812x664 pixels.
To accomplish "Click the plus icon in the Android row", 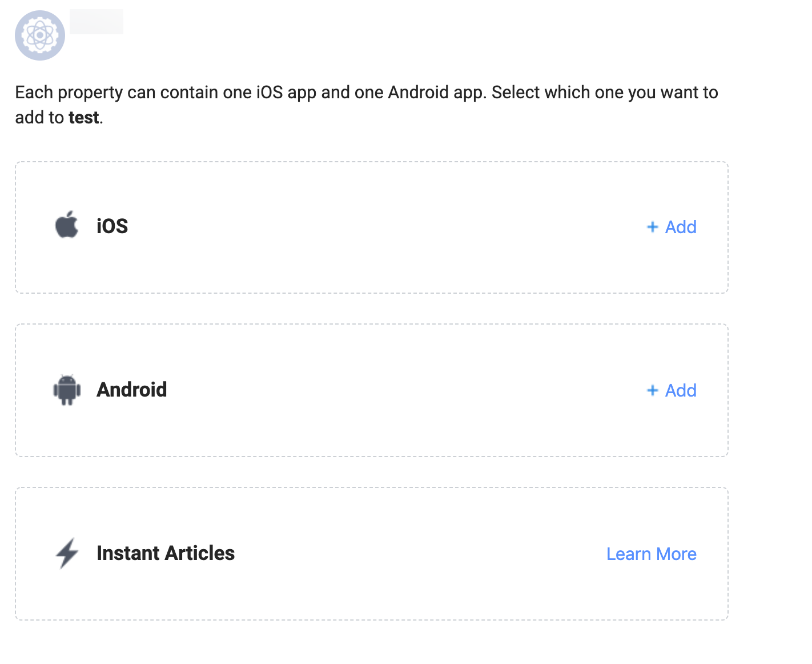I will (652, 390).
